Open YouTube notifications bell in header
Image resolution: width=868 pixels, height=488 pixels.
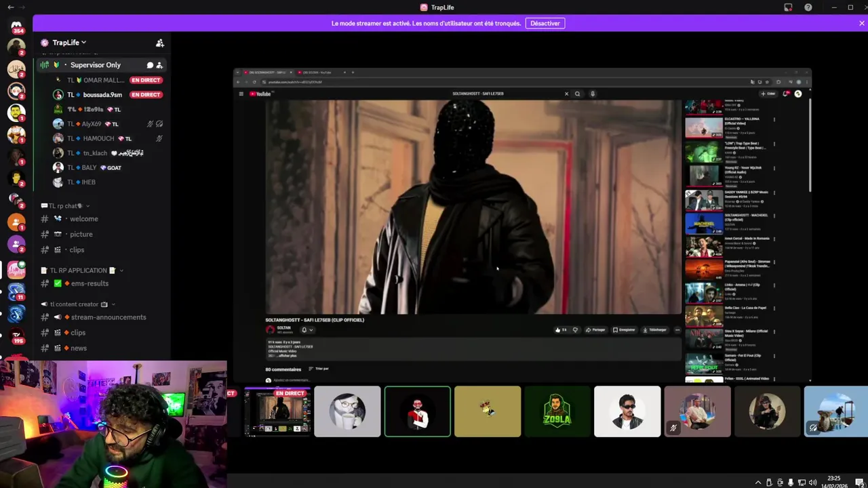pos(786,94)
